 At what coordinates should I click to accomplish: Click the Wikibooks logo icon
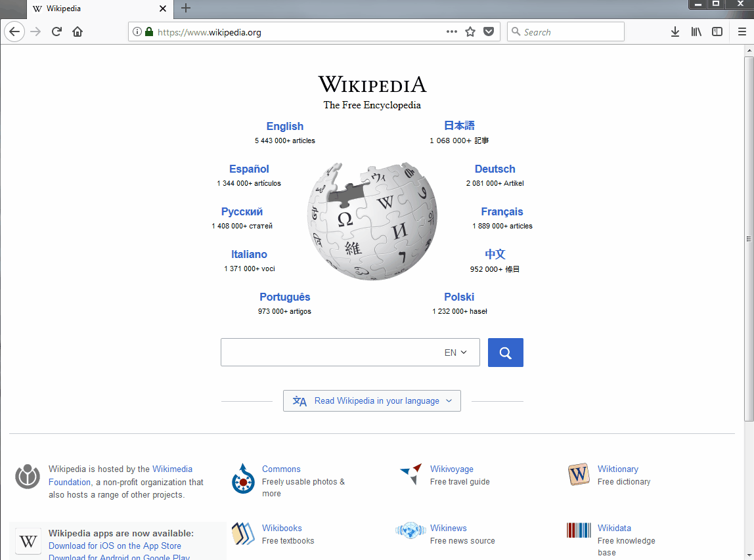point(243,534)
